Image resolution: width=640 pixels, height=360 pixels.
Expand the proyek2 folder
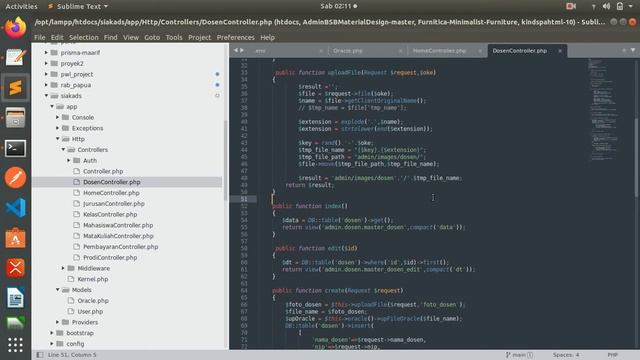click(x=46, y=63)
